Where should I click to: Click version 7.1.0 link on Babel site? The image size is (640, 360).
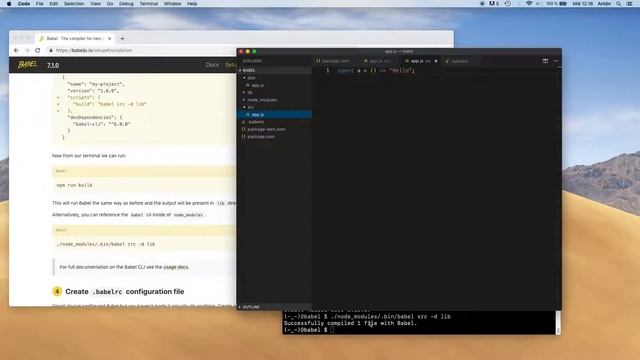[53, 65]
